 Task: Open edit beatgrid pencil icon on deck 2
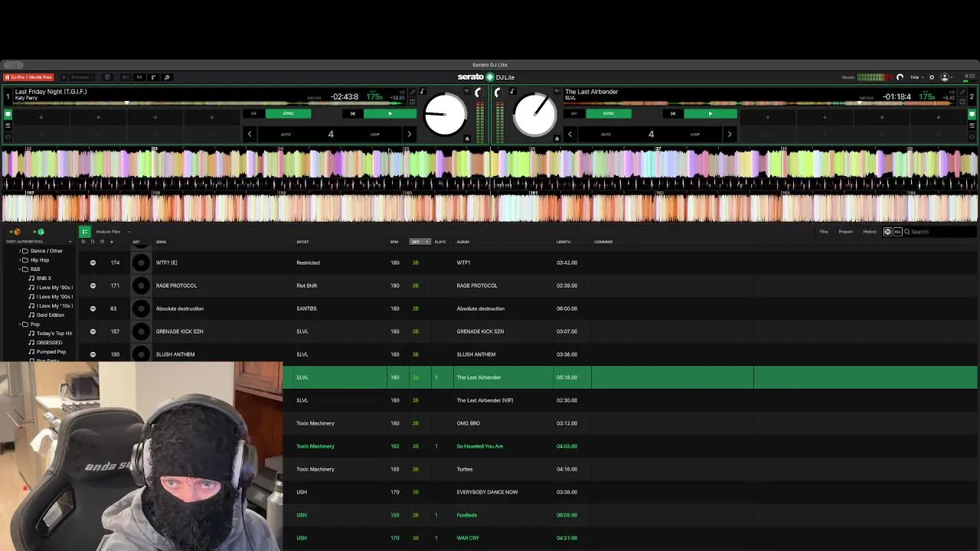(x=962, y=92)
